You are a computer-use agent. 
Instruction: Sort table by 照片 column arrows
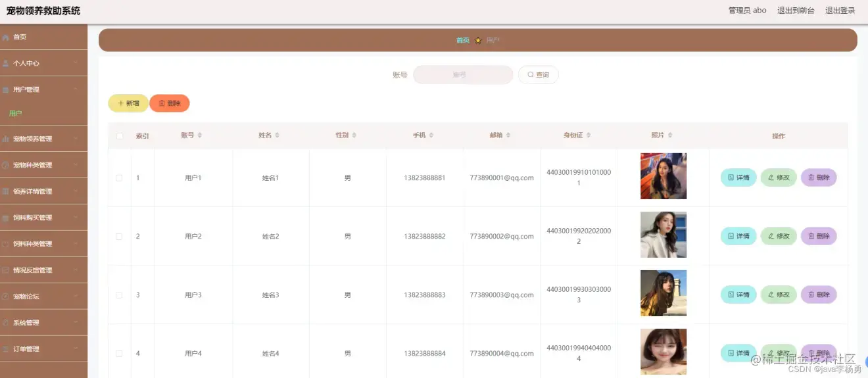click(x=670, y=135)
